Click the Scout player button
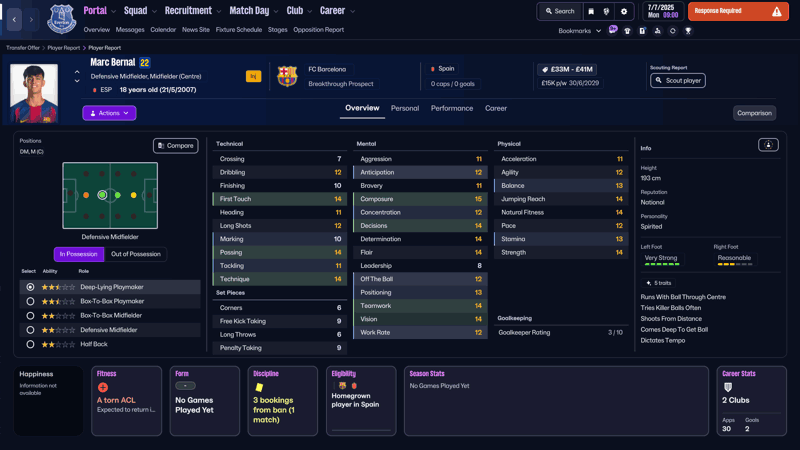The image size is (800, 450). pyautogui.click(x=678, y=81)
